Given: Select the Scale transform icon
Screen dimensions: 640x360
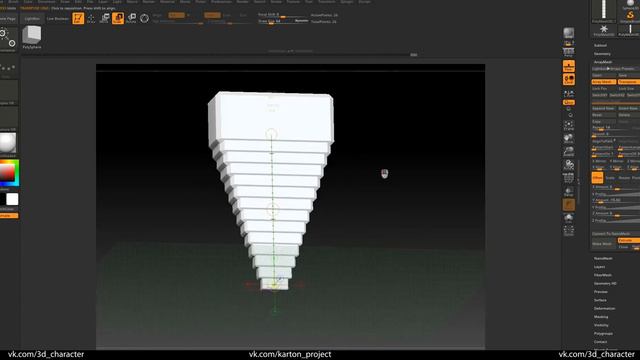Looking at the screenshot, I should click(118, 18).
